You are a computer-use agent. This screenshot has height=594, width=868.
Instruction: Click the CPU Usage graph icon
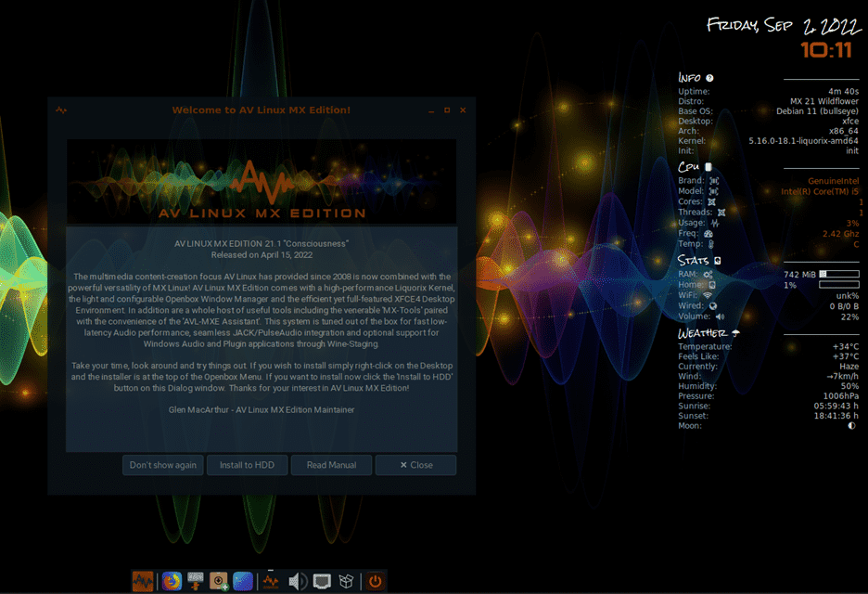(715, 223)
